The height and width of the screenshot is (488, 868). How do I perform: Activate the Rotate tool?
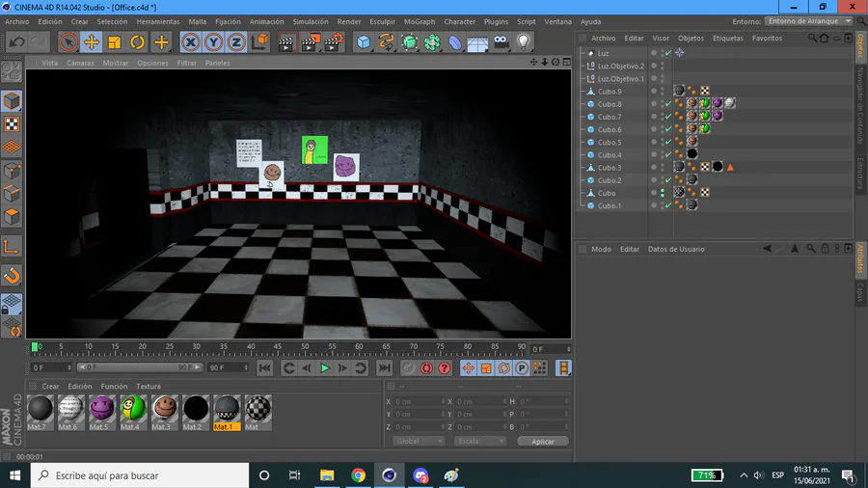click(x=137, y=42)
